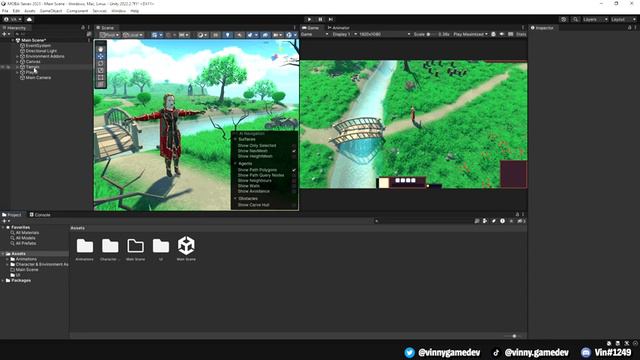Click the Hierarchy panel lock icon

[x=83, y=28]
